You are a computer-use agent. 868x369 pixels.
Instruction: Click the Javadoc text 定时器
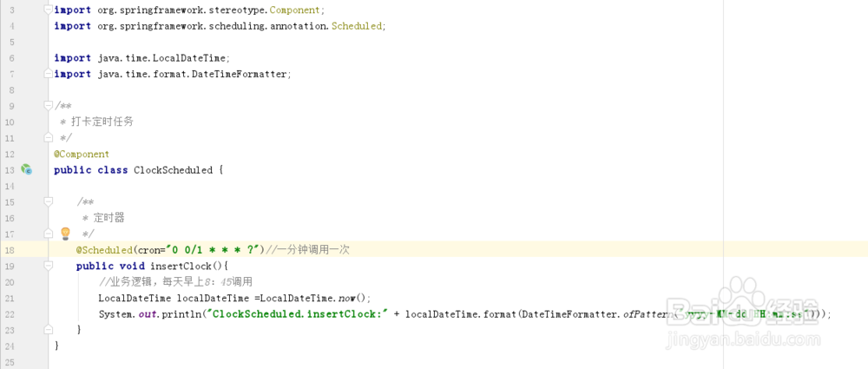coord(108,218)
